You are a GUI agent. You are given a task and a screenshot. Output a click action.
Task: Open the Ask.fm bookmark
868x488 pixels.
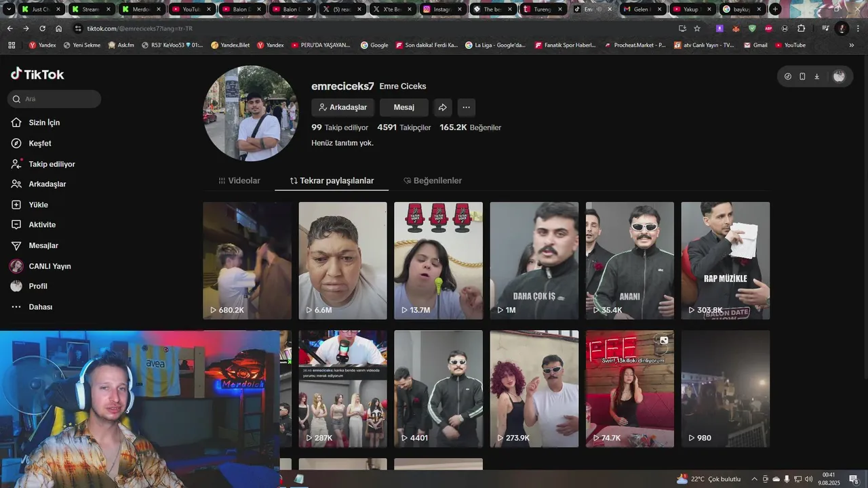[x=121, y=45]
